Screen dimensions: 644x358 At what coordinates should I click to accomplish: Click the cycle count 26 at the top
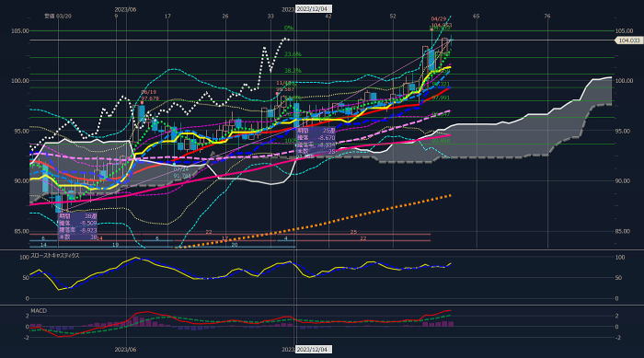tap(225, 16)
